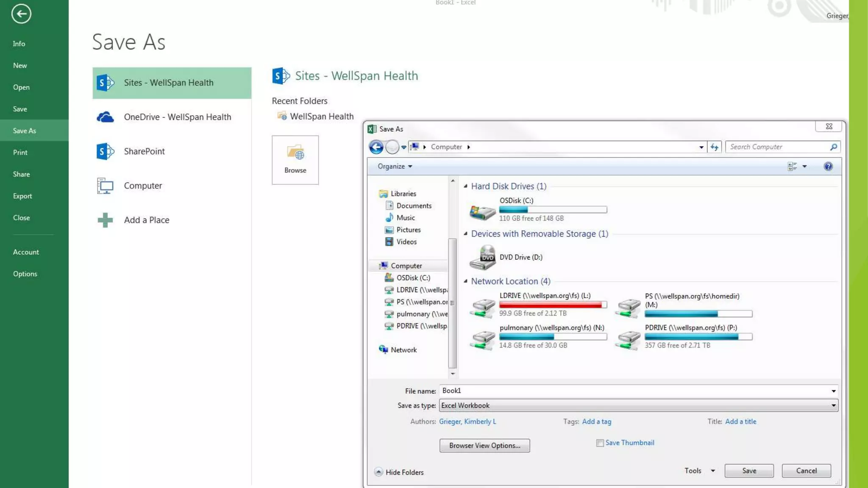Select the OneDrive cloud icon
This screenshot has height=488, width=868.
point(105,117)
